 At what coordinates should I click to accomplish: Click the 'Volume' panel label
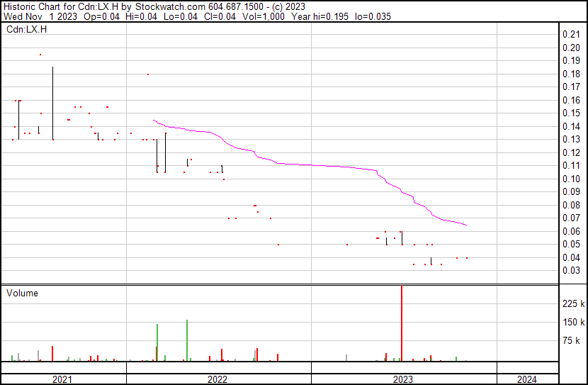(x=22, y=293)
